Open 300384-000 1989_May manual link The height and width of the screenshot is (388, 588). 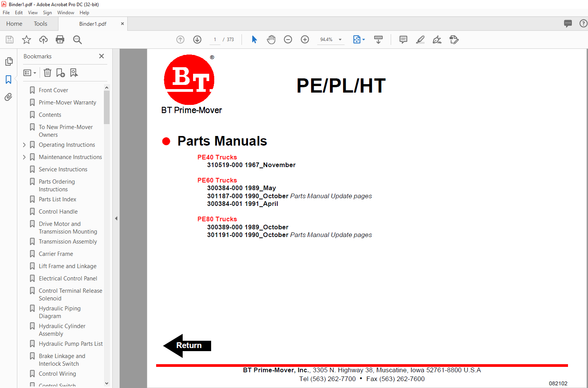242,188
